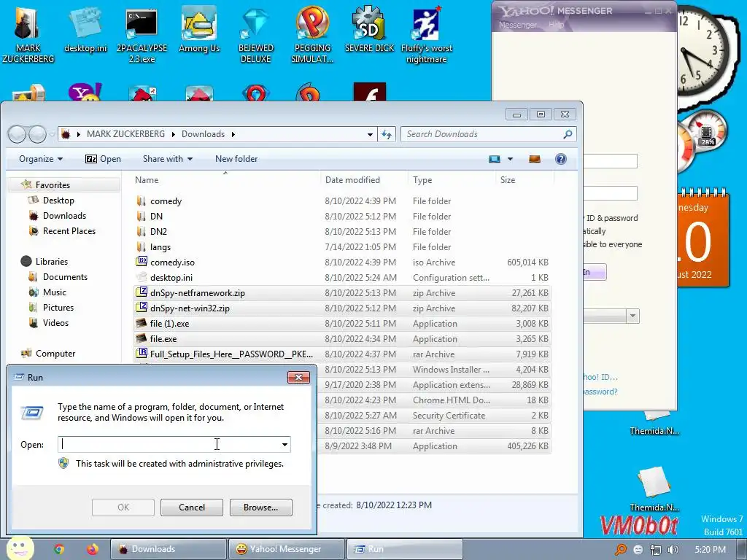Click the search magnifier in Search Downloads
747x560 pixels.
click(568, 134)
